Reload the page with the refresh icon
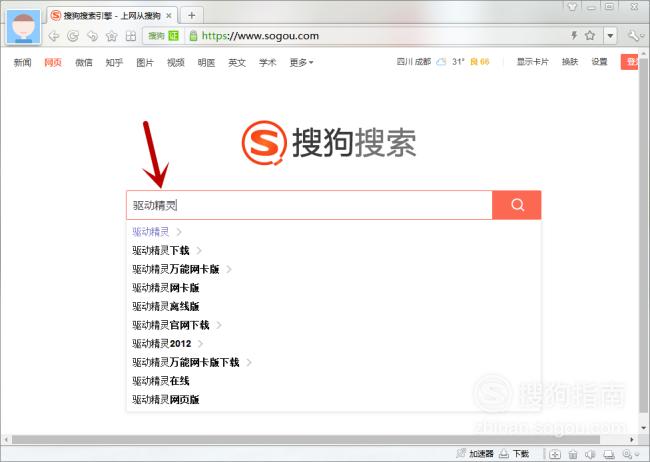 (x=73, y=36)
